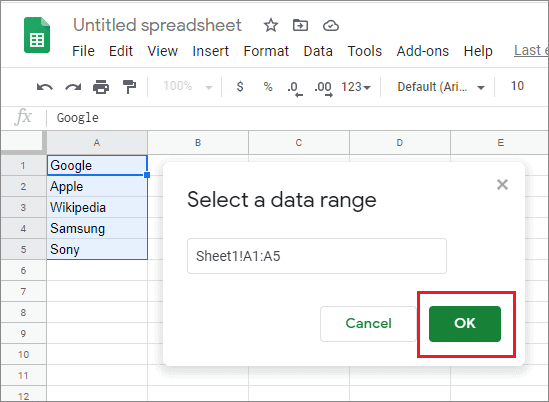Rename the Untitled spreadsheet title
The image size is (549, 402).
tap(157, 25)
